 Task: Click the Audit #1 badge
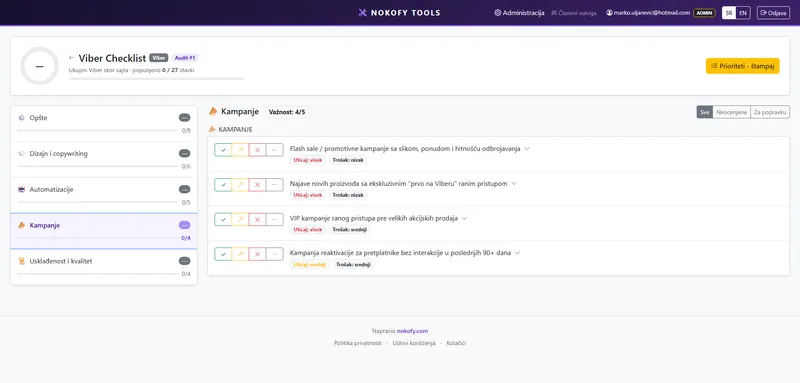coord(185,58)
